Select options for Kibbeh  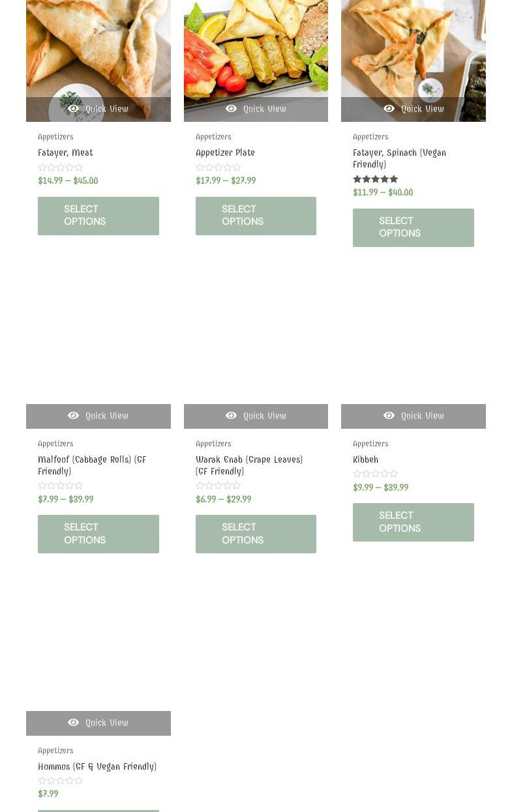tap(414, 522)
